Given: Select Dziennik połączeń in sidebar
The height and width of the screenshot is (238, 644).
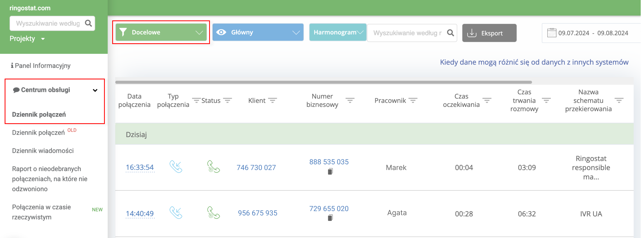Looking at the screenshot, I should [x=39, y=115].
